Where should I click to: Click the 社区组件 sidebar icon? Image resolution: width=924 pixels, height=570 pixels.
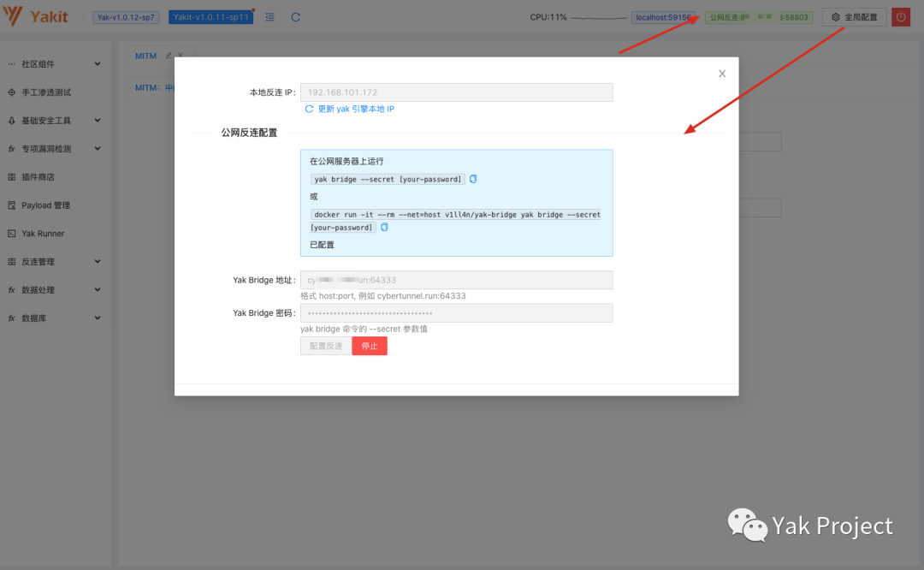coord(12,63)
